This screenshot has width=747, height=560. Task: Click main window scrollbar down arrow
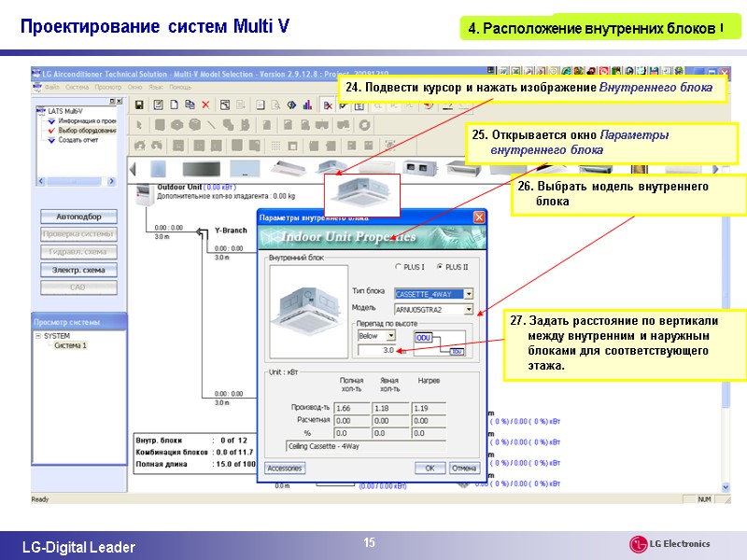coord(726,487)
